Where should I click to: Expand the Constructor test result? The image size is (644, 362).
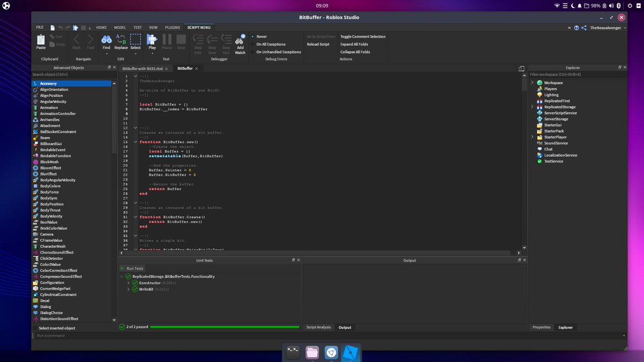pos(128,283)
